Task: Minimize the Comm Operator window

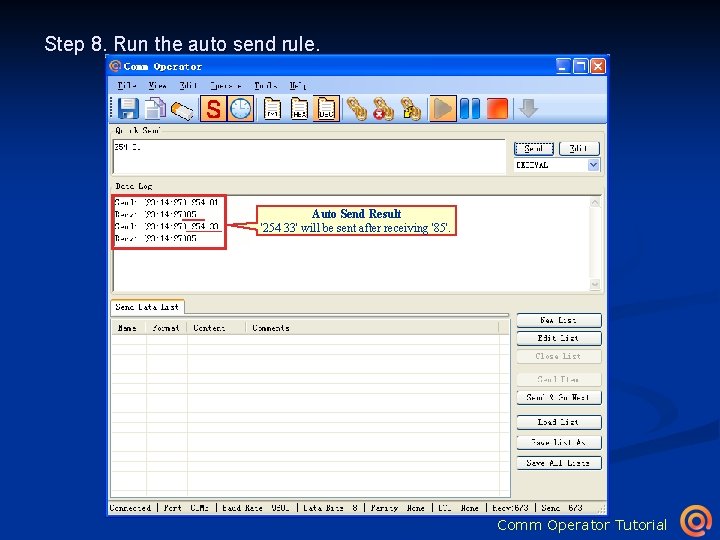Action: (563, 67)
